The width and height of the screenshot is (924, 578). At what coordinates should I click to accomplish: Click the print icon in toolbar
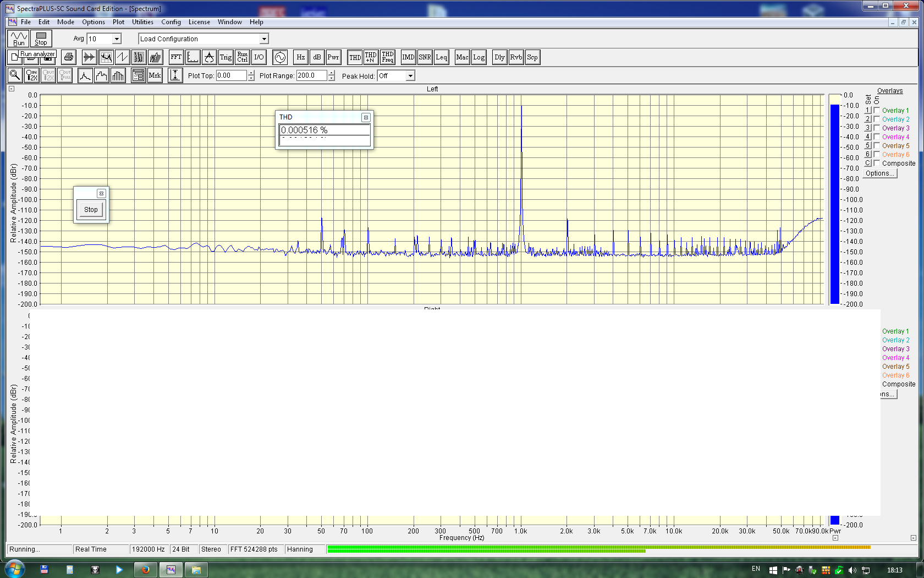click(69, 57)
